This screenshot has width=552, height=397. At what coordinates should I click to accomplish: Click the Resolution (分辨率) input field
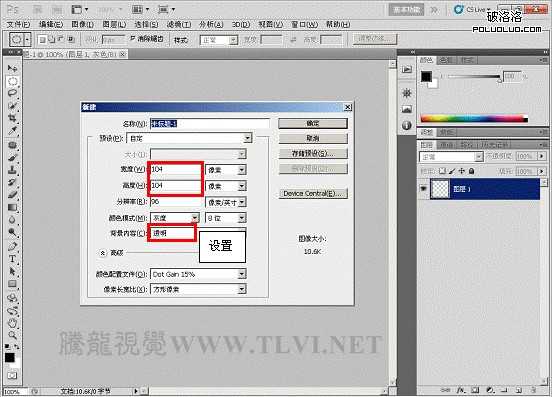click(x=176, y=202)
